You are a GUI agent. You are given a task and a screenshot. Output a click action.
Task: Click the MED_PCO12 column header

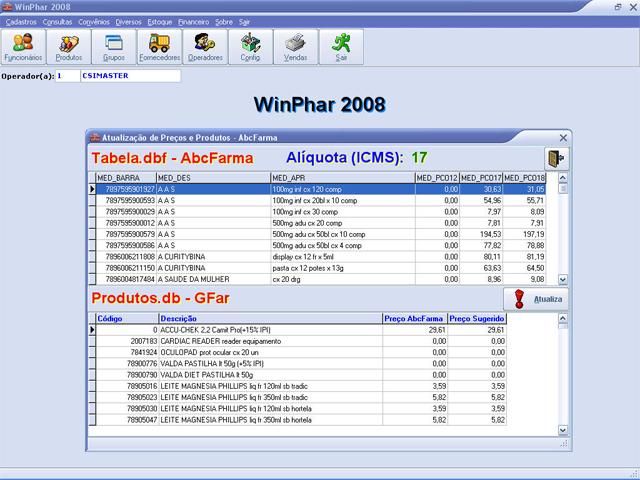point(437,178)
